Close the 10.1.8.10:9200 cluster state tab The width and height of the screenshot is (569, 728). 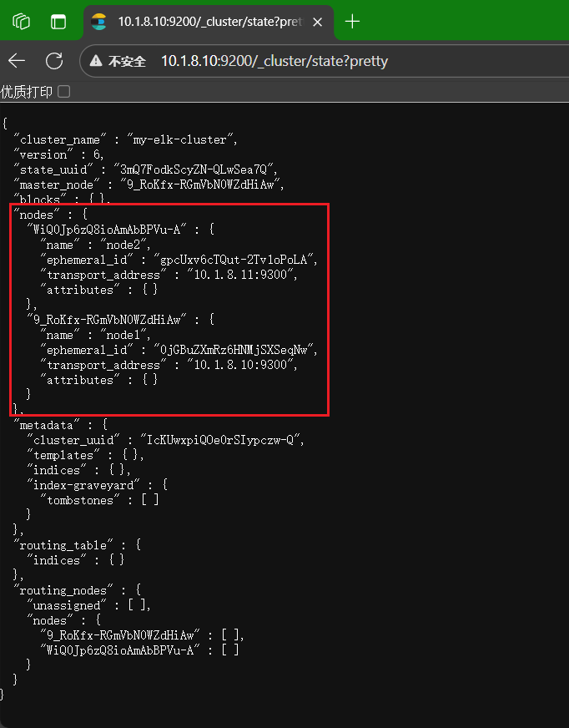(317, 22)
